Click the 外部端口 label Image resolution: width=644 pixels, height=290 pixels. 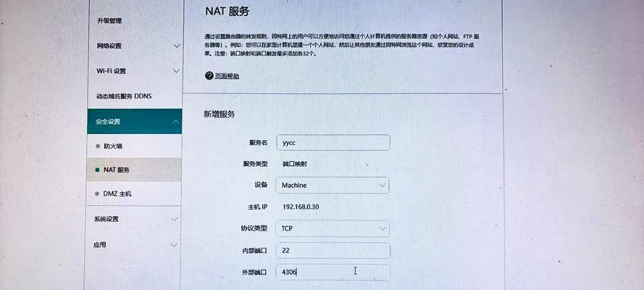pyautogui.click(x=255, y=272)
